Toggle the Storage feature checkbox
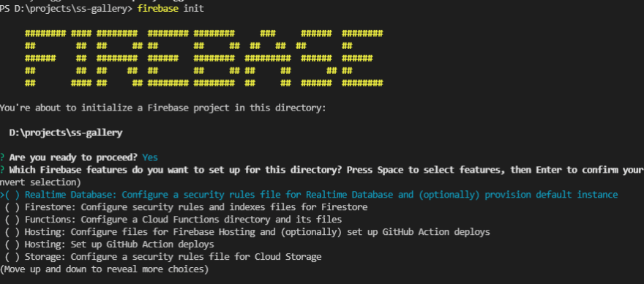The image size is (644, 284). coord(12,258)
